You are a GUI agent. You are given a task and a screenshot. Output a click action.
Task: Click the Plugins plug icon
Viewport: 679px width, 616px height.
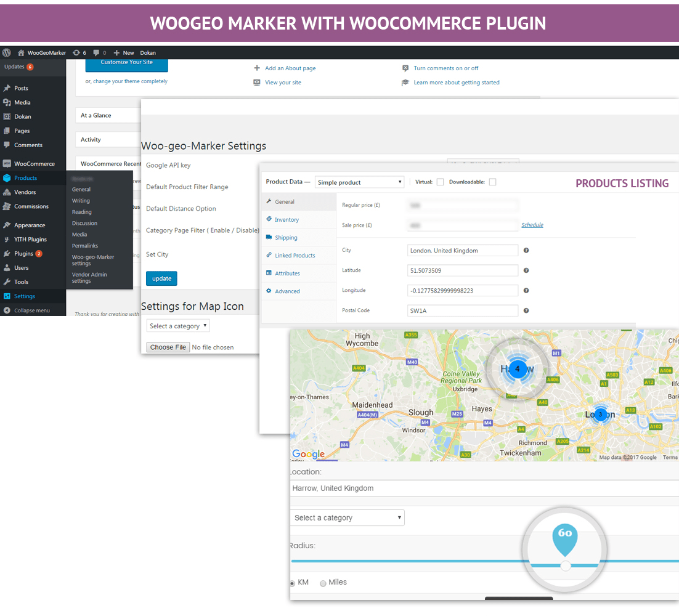[7, 254]
